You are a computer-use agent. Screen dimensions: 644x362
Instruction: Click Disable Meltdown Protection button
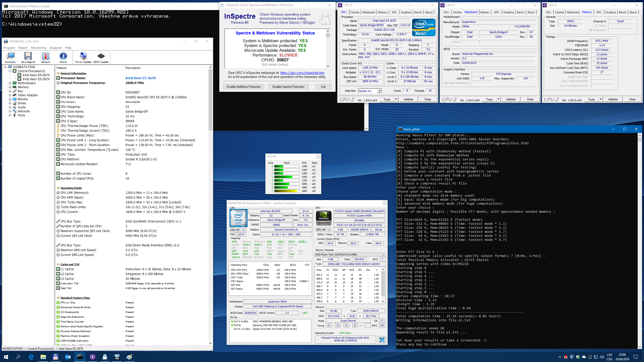244,87
